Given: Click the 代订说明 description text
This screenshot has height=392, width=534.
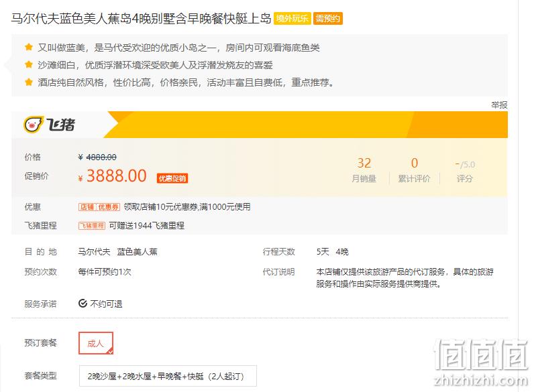Looking at the screenshot, I should [x=405, y=277].
